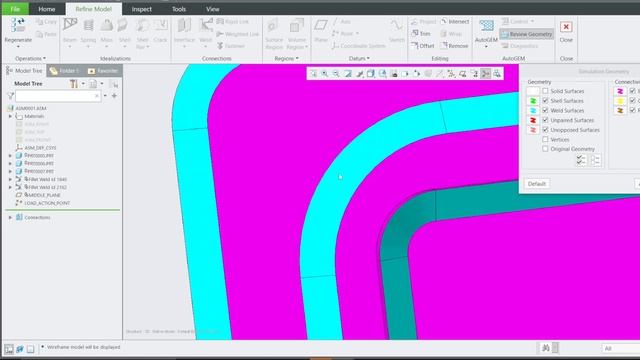Toggle first Connections checkbox beside magenta swatch
Viewport: 640px width, 360px height.
point(632,91)
